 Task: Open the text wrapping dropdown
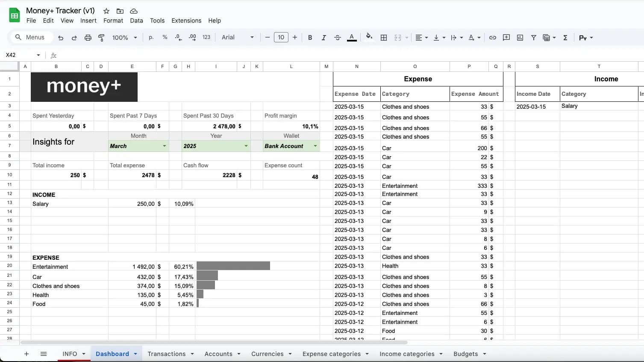pyautogui.click(x=457, y=38)
